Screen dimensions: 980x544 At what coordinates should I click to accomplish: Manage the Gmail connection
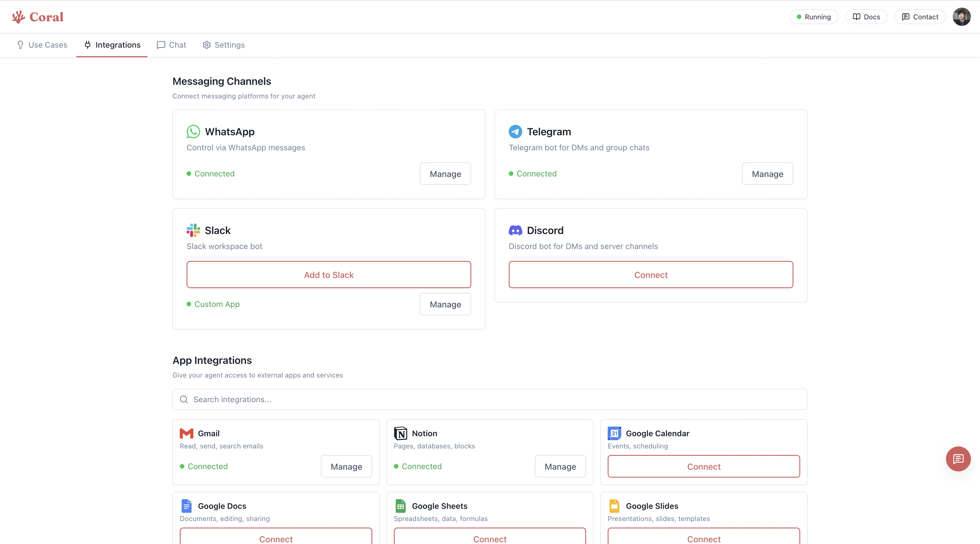coord(346,466)
